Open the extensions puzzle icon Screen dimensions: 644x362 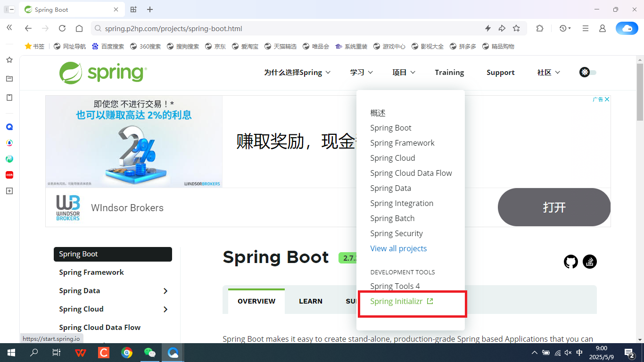pyautogui.click(x=540, y=28)
